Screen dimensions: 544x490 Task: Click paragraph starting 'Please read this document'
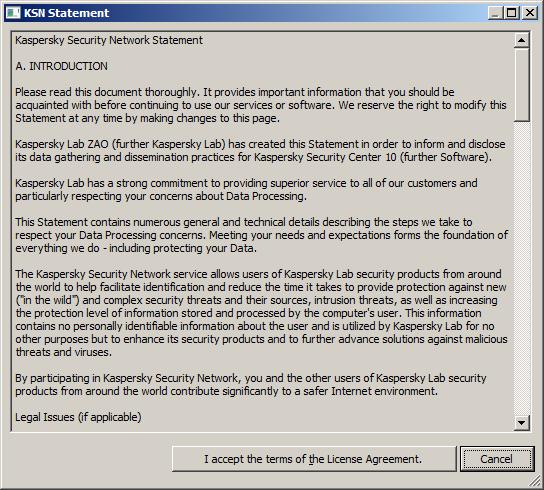click(261, 105)
